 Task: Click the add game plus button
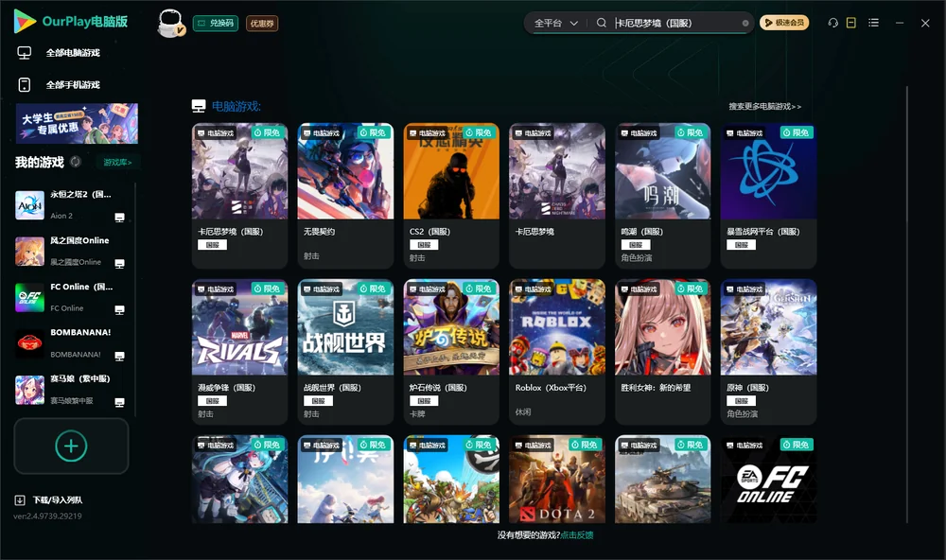71,446
